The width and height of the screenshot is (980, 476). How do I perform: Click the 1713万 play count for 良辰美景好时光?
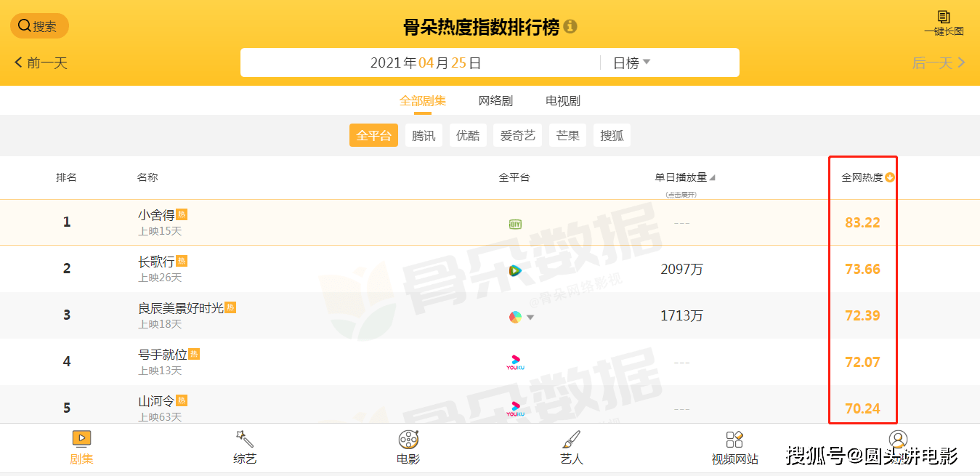click(x=682, y=316)
